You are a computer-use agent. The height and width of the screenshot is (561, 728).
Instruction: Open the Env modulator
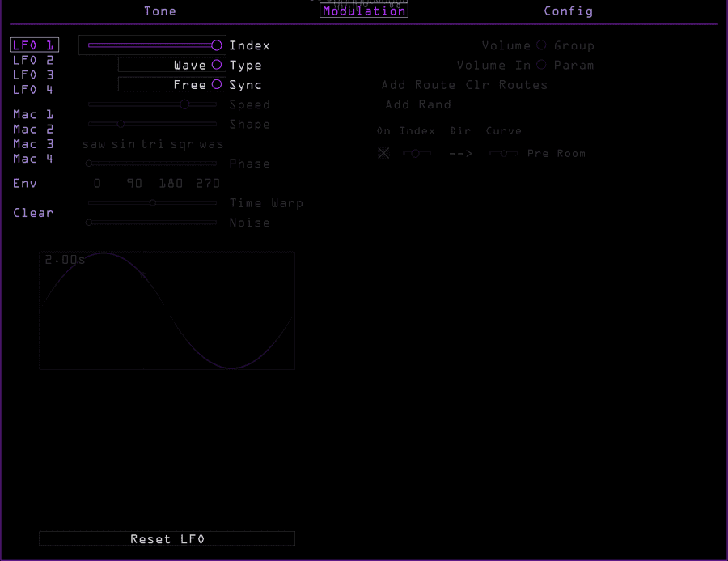click(x=24, y=183)
